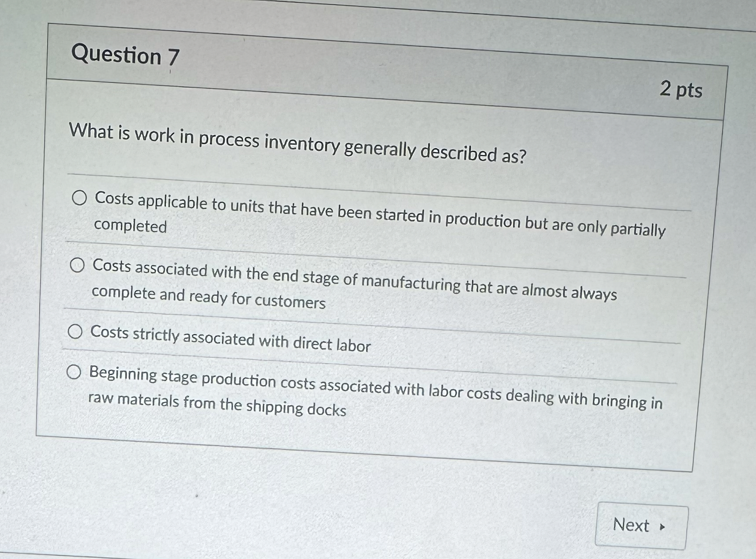This screenshot has height=559, width=756.
Task: Mark the second answer choice as selected
Action: (x=78, y=265)
